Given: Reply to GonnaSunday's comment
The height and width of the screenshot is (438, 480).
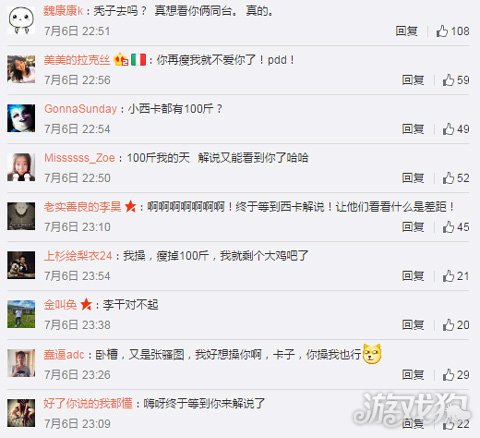Looking at the screenshot, I should (413, 129).
